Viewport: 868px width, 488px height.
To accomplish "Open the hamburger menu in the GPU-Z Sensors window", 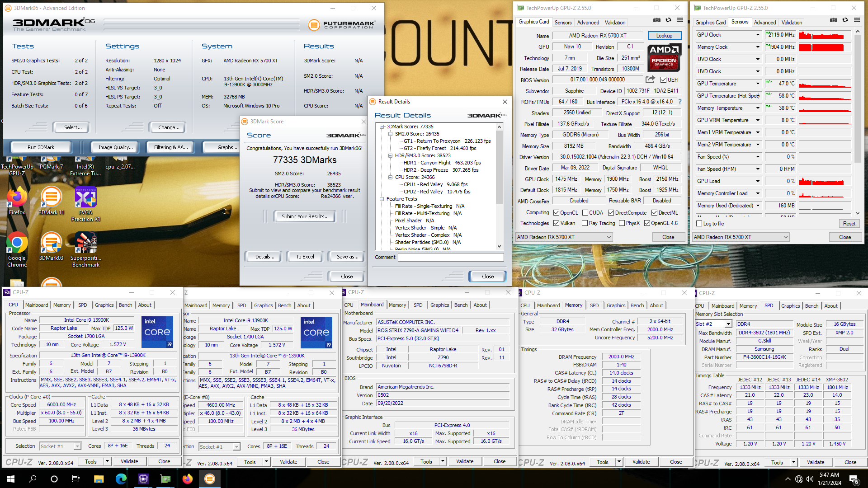I will [857, 20].
